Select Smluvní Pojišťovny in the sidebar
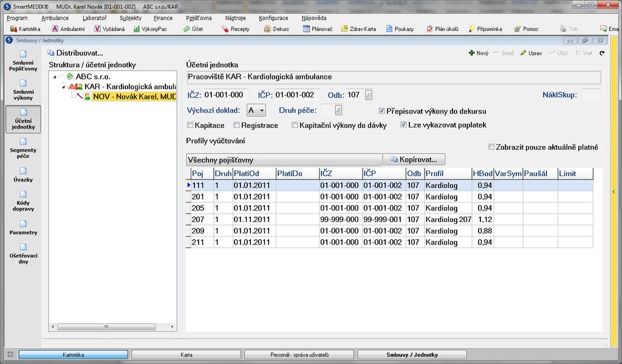Image resolution: width=622 pixels, height=364 pixels. (23, 61)
